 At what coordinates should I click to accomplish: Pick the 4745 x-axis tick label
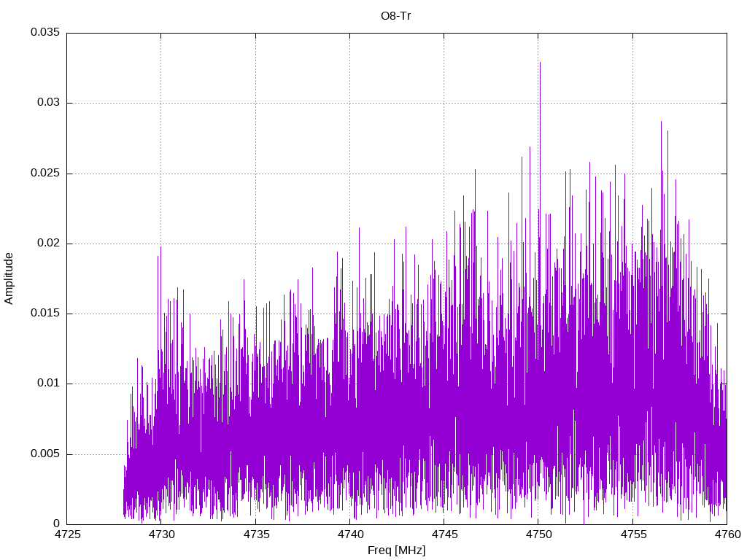click(x=444, y=534)
